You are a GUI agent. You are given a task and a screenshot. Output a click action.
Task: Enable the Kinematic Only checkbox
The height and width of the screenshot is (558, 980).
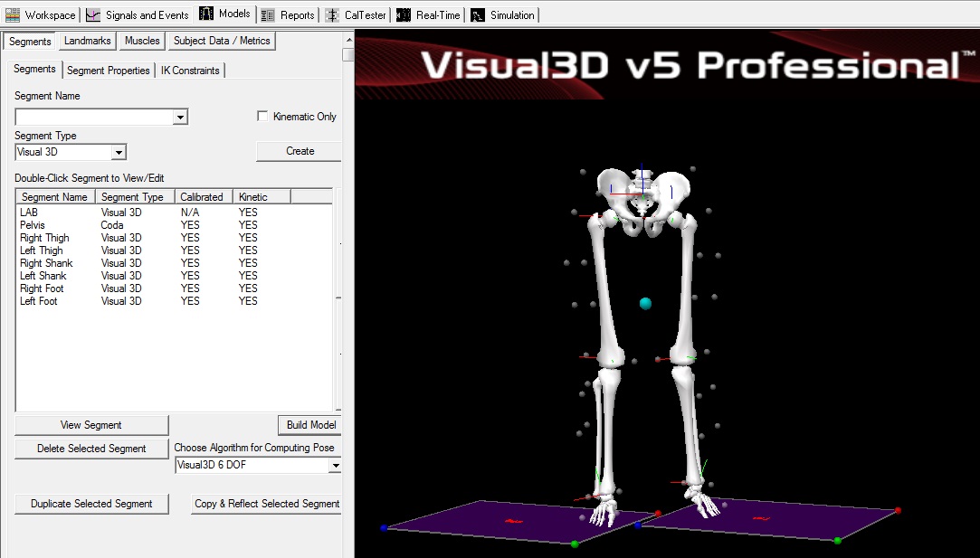click(x=262, y=117)
